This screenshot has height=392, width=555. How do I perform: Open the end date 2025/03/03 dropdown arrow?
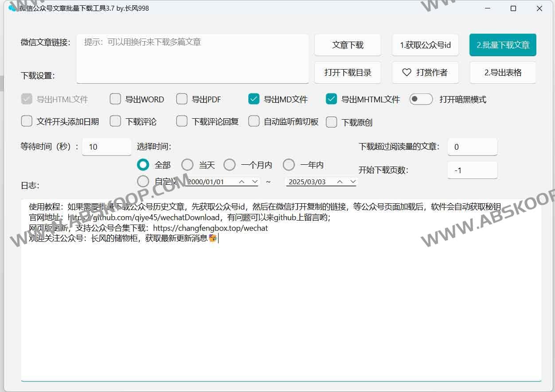click(x=353, y=182)
